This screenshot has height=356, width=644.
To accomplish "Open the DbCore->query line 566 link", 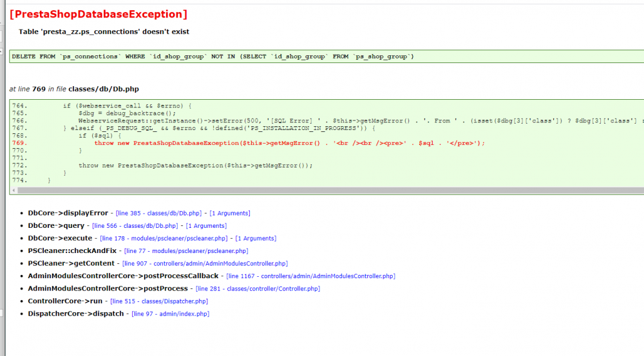I will 135,226.
